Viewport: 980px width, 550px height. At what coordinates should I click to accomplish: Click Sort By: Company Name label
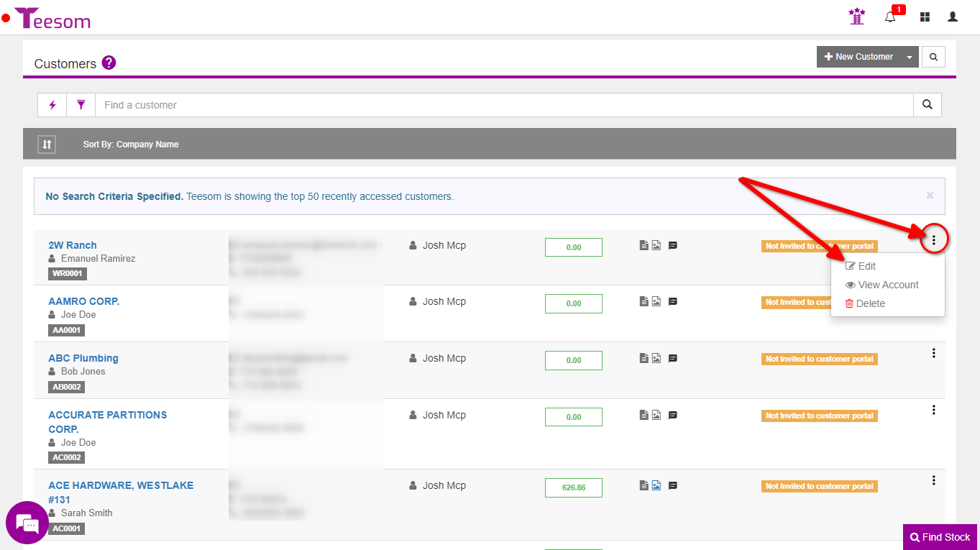click(131, 145)
